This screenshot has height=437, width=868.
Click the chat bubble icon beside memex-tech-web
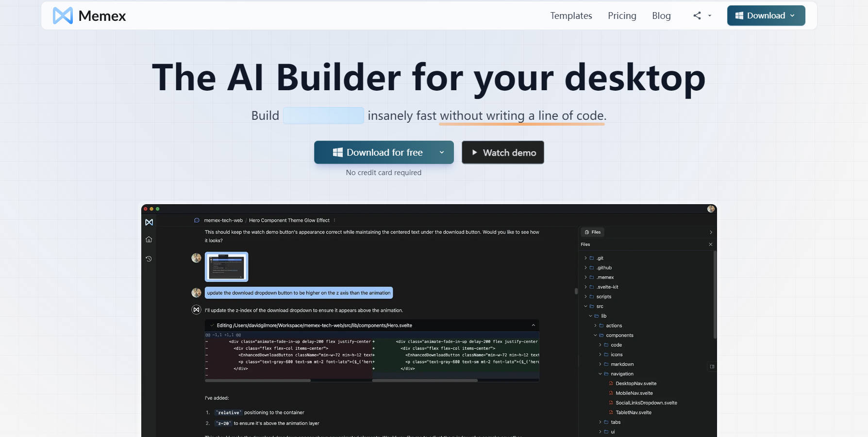click(196, 220)
